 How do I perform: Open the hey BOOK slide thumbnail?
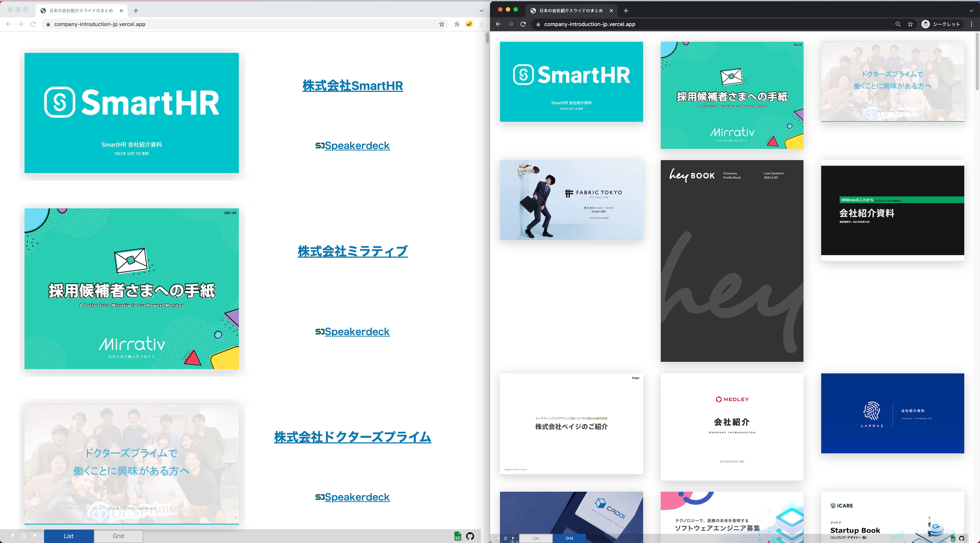[x=732, y=261]
